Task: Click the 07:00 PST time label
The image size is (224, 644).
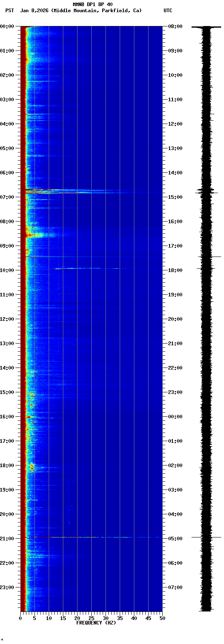Action: coord(7,197)
